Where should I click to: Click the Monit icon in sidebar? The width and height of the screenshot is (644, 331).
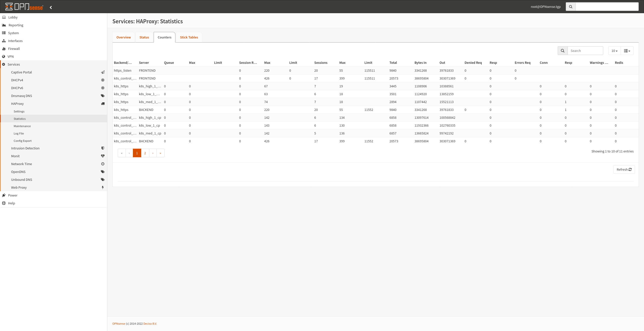pos(103,156)
